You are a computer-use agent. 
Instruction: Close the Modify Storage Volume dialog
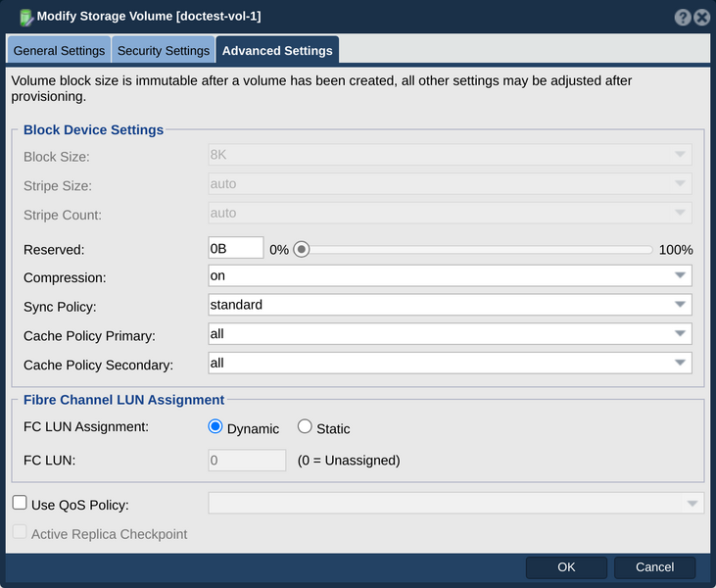(x=702, y=18)
